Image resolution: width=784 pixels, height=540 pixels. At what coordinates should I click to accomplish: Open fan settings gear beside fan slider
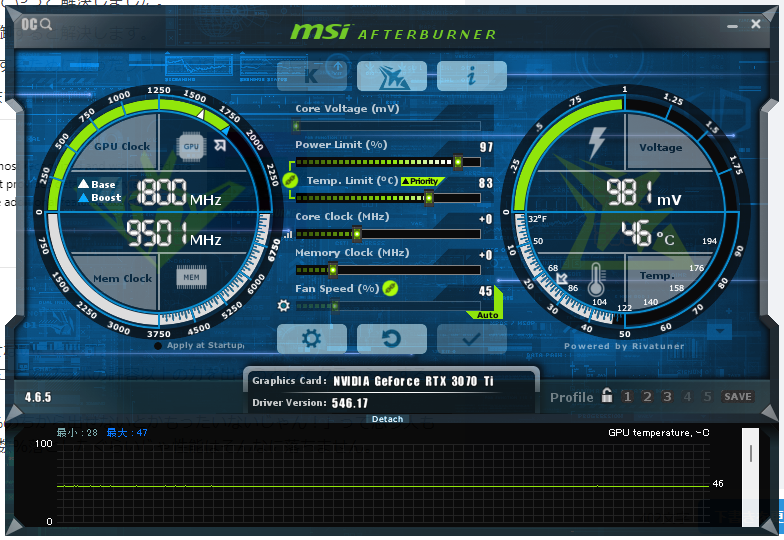pyautogui.click(x=284, y=306)
